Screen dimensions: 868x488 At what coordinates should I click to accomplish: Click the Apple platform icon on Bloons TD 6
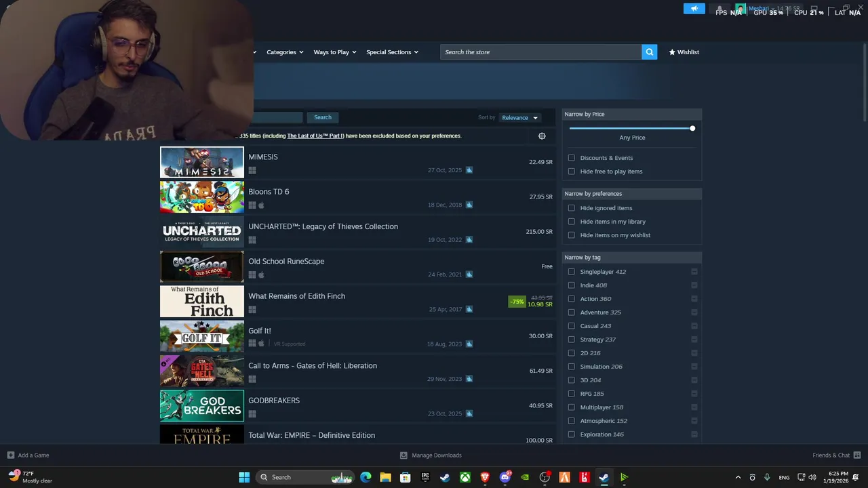tap(261, 205)
